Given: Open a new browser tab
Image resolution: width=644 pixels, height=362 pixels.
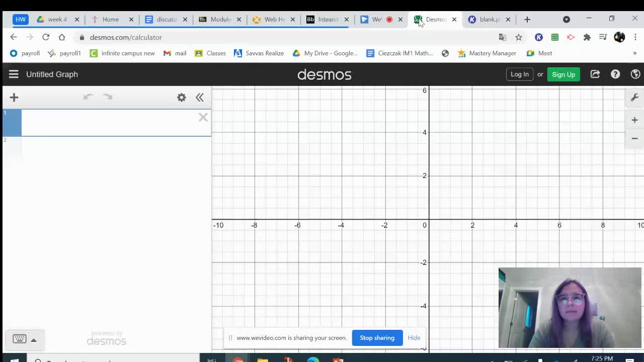Looking at the screenshot, I should 527,20.
